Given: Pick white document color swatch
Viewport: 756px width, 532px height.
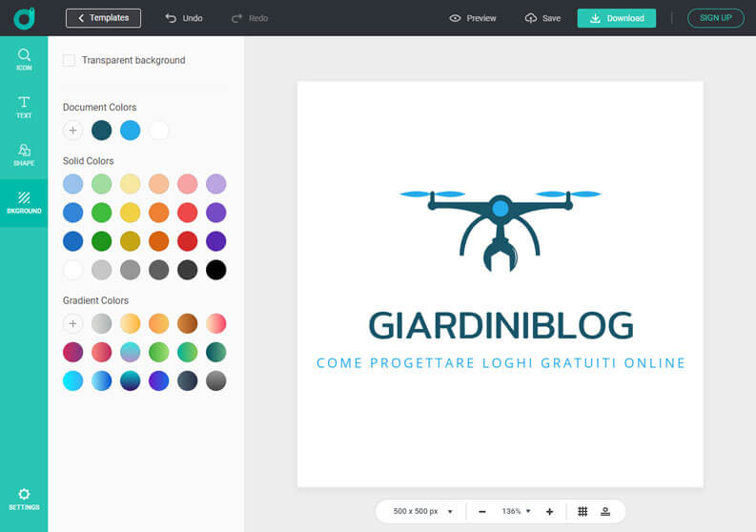Looking at the screenshot, I should tap(158, 131).
